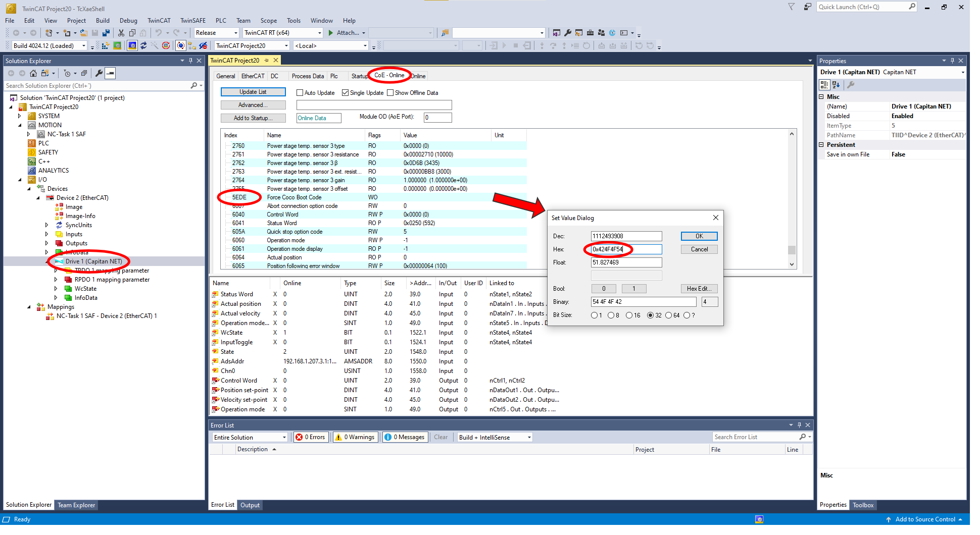Click the Cut scissors icon in toolbar

point(121,33)
